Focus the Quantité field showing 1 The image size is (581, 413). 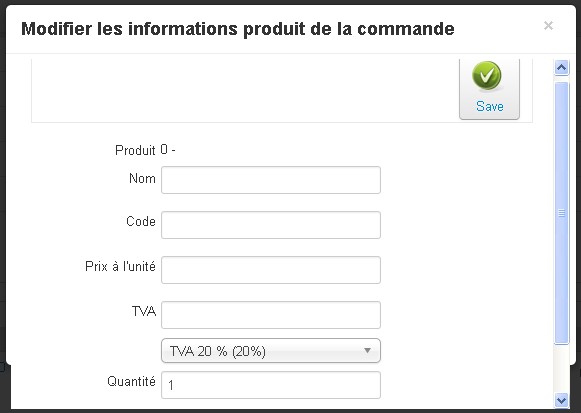click(x=271, y=385)
